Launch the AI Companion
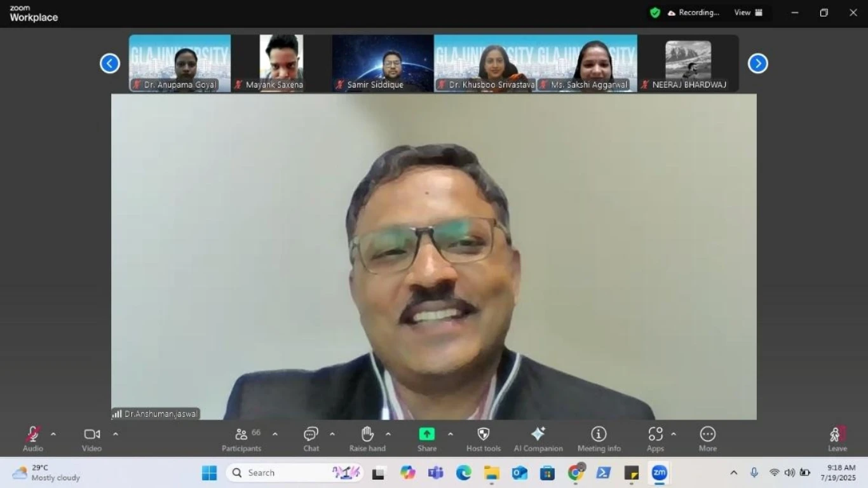Viewport: 868px width, 488px height. 538,438
